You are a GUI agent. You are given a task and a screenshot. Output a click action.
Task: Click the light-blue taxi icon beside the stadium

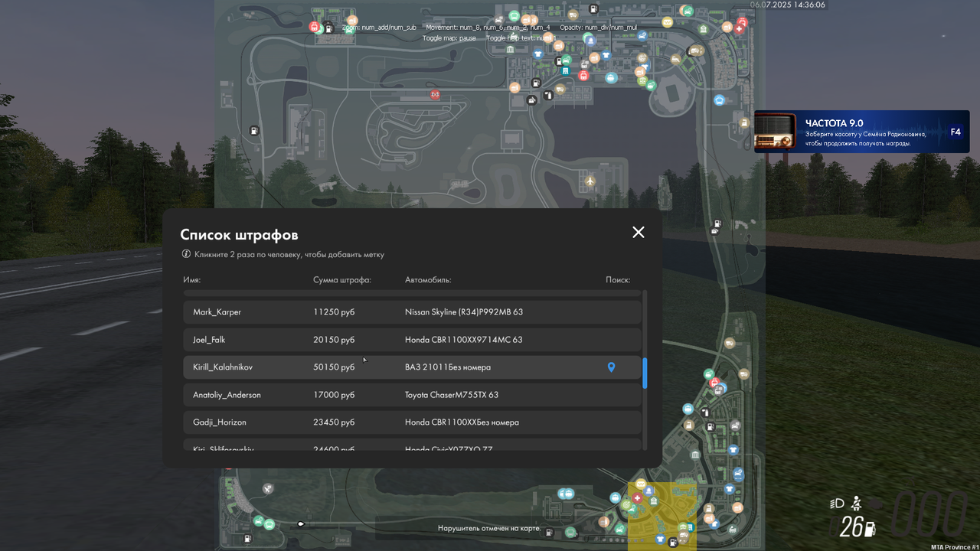(720, 100)
